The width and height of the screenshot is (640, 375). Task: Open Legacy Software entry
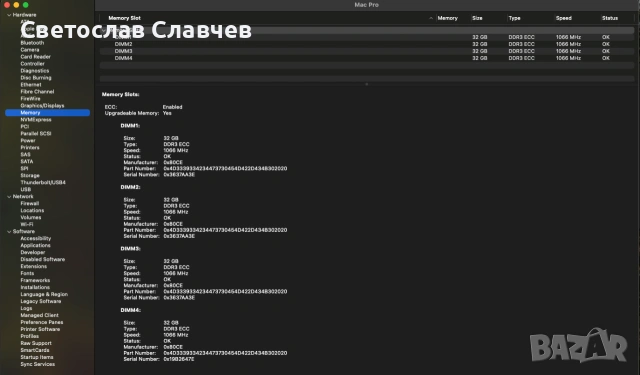click(x=41, y=301)
